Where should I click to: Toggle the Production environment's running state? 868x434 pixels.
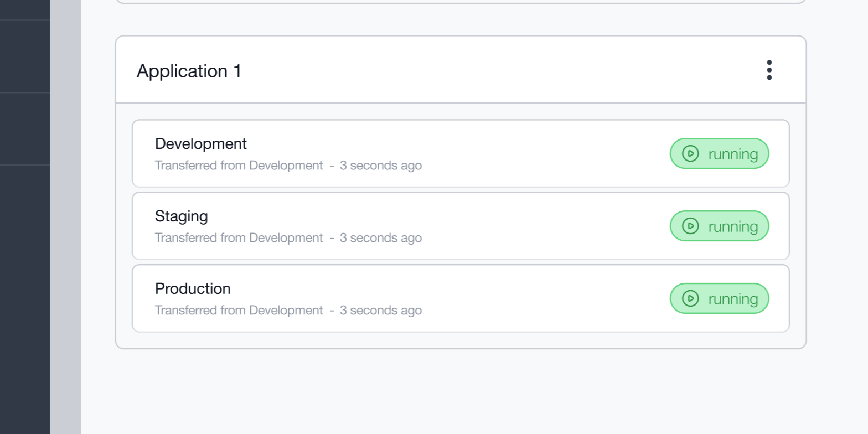[x=719, y=298]
